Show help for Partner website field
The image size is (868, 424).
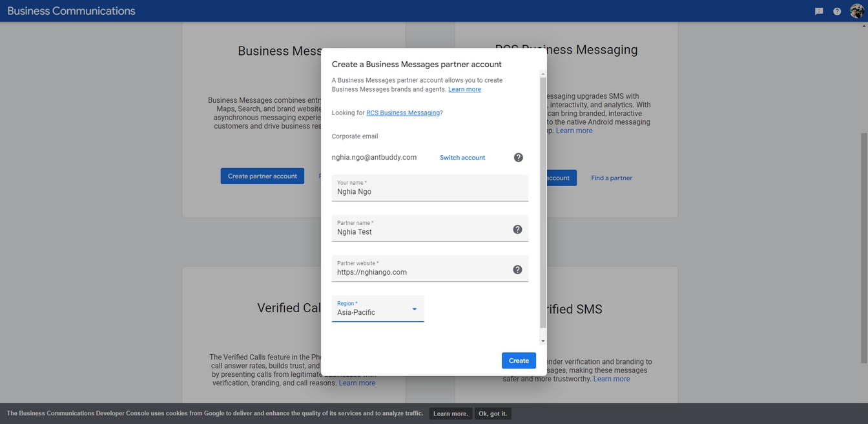click(x=517, y=270)
